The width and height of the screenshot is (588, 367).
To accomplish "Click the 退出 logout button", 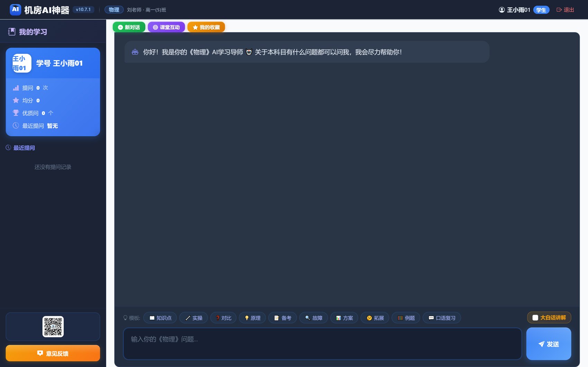I will point(565,10).
